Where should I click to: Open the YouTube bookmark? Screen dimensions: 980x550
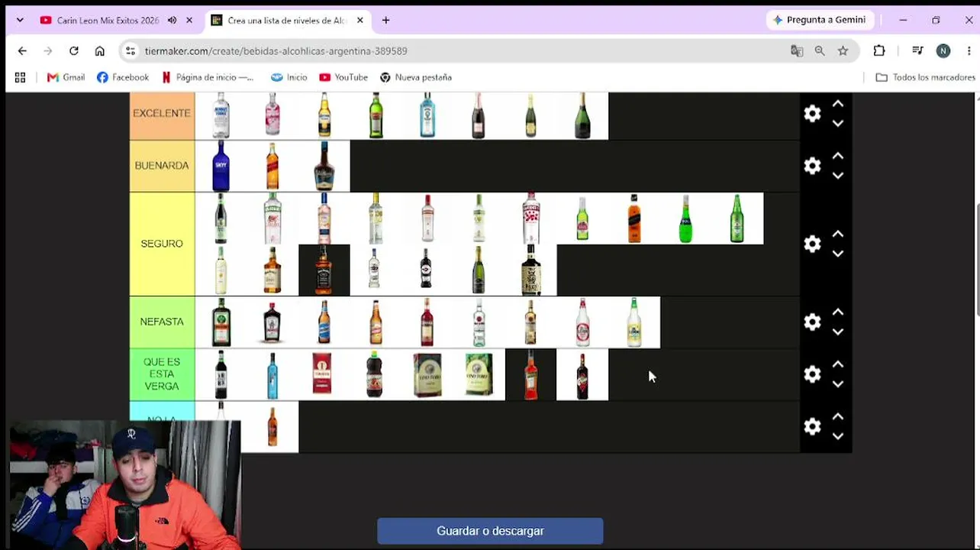[x=343, y=77]
